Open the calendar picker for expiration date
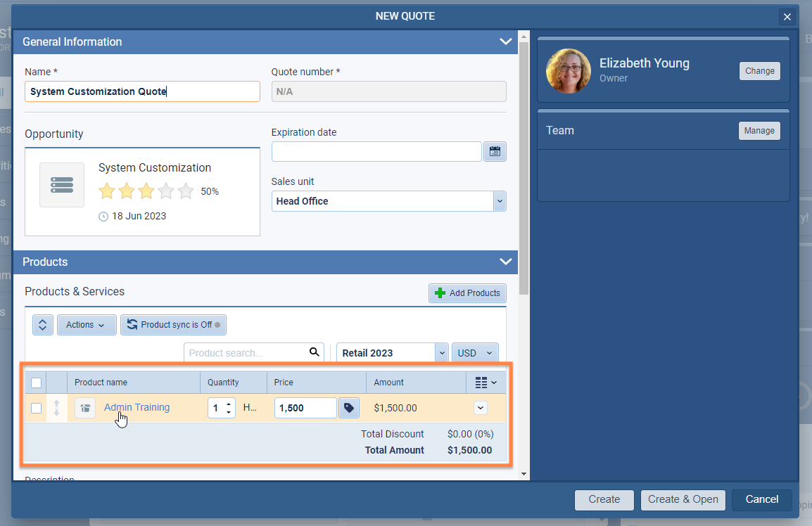The image size is (812, 526). tap(495, 150)
